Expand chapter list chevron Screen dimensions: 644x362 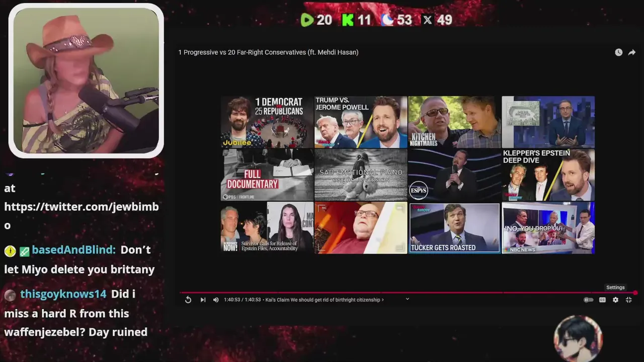coord(408,299)
